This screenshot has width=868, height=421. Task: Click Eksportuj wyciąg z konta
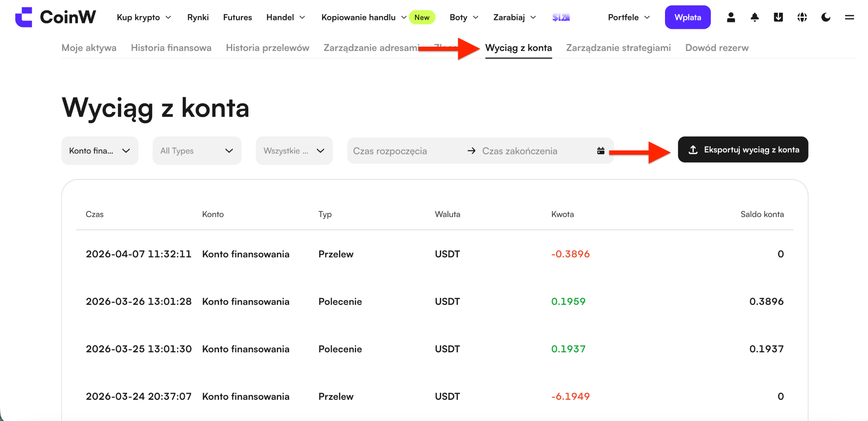(743, 150)
